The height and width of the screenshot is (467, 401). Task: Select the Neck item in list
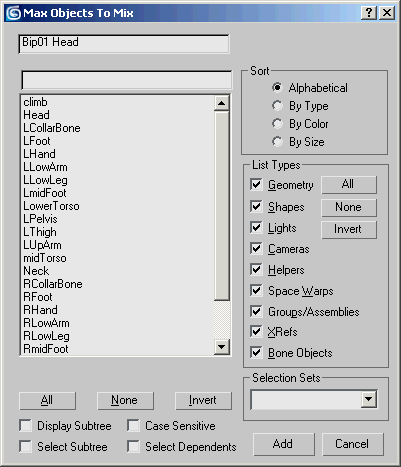coord(36,271)
